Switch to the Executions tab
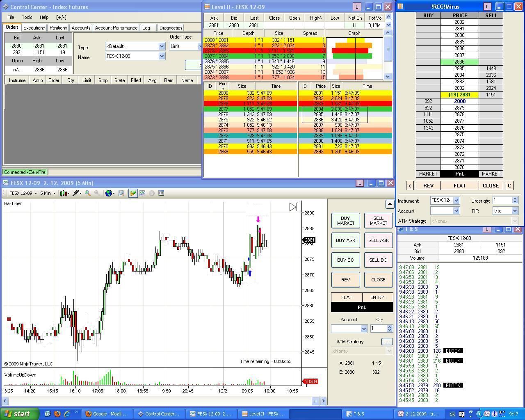This screenshot has width=525, height=420. point(34,28)
